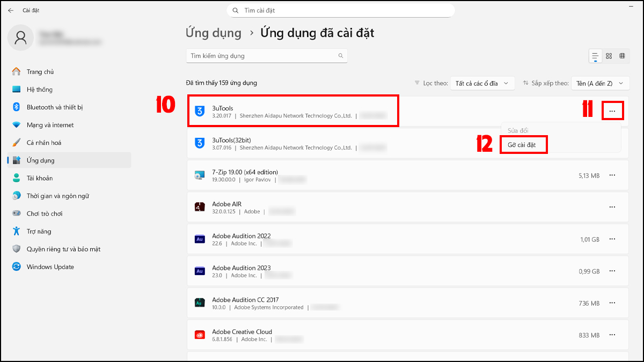Viewport: 644px width, 362px height.
Task: Click the Tài khoản account icon
Action: (17, 178)
